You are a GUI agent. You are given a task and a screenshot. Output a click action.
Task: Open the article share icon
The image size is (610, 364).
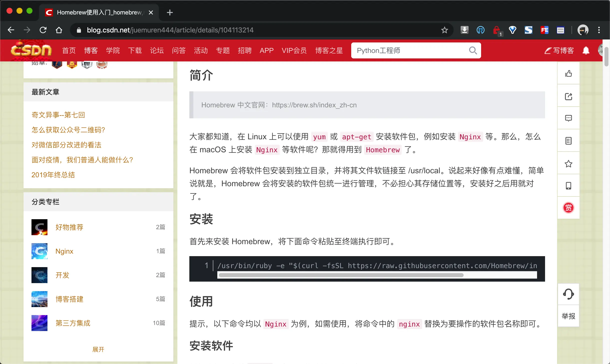pos(568,96)
